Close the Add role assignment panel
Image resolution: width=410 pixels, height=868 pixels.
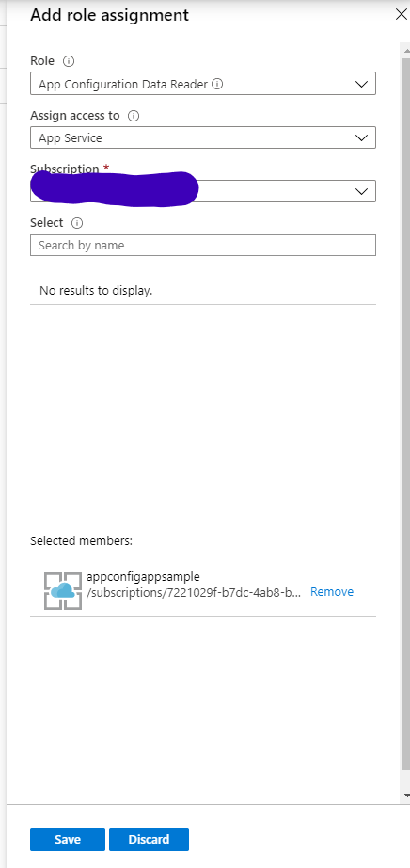tap(402, 15)
